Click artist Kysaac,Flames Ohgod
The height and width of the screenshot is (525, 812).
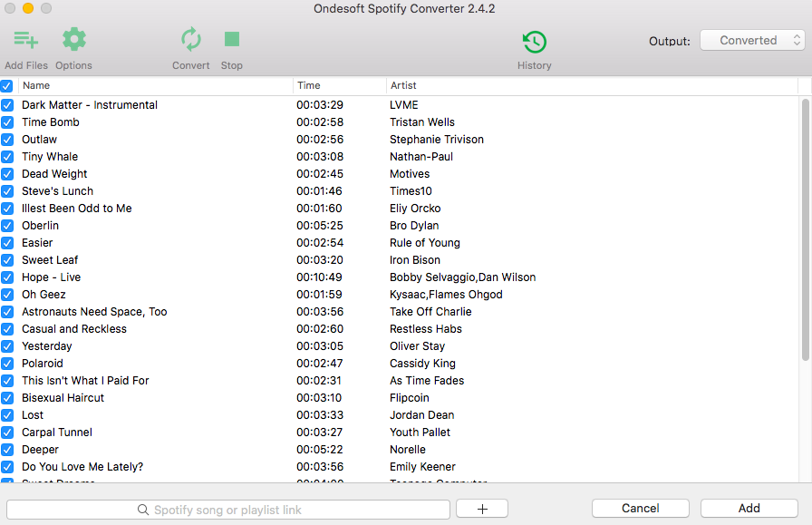pyautogui.click(x=446, y=295)
